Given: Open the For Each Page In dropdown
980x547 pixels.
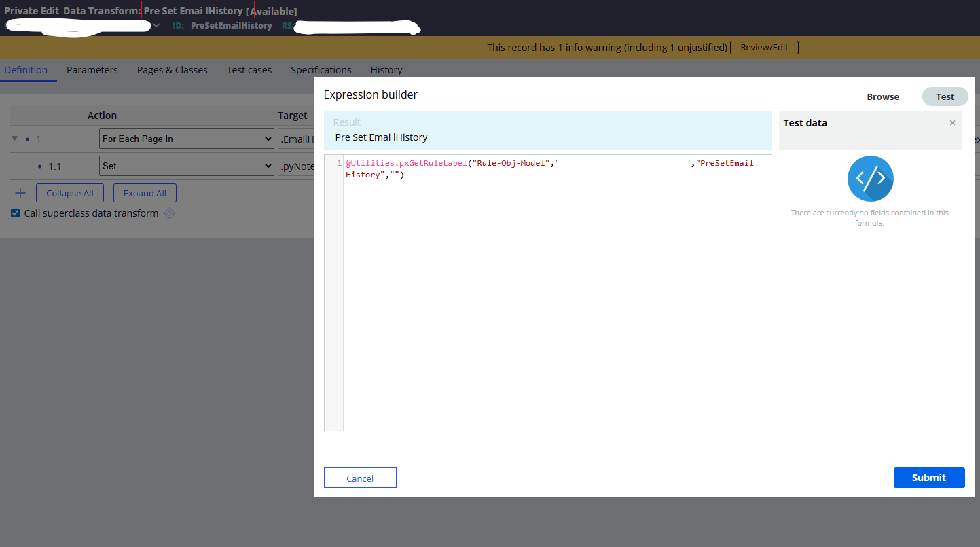Looking at the screenshot, I should tap(187, 139).
